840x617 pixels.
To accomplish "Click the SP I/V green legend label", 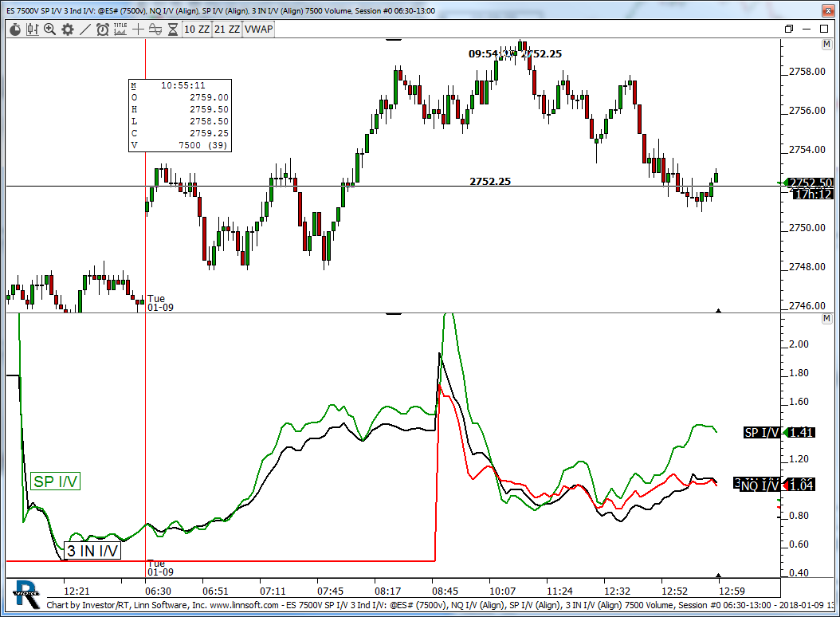I will (x=56, y=481).
